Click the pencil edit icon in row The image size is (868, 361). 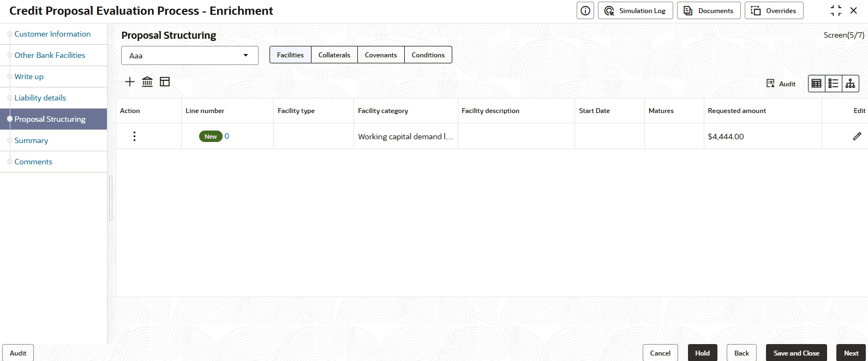coord(857,137)
